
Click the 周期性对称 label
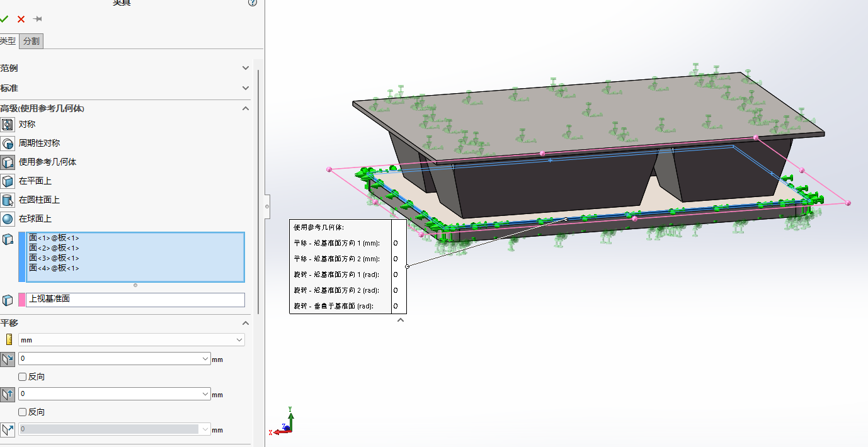pos(40,143)
